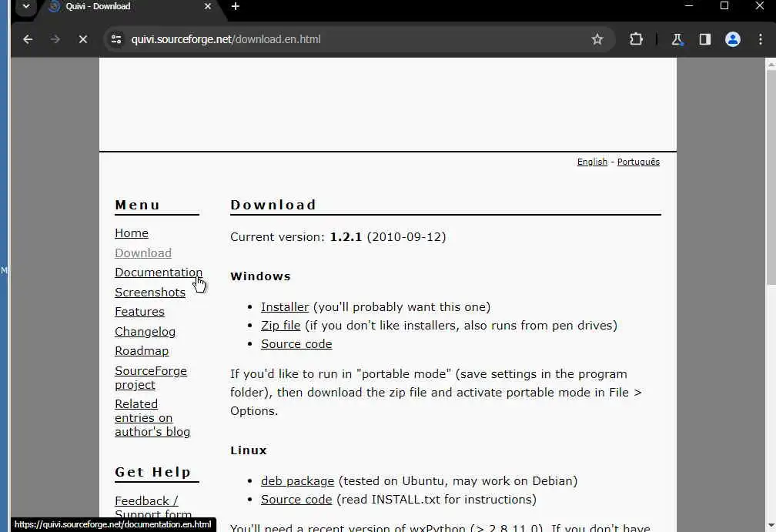Toggle the side panel icon
Image resolution: width=776 pixels, height=532 pixels.
pyautogui.click(x=704, y=39)
